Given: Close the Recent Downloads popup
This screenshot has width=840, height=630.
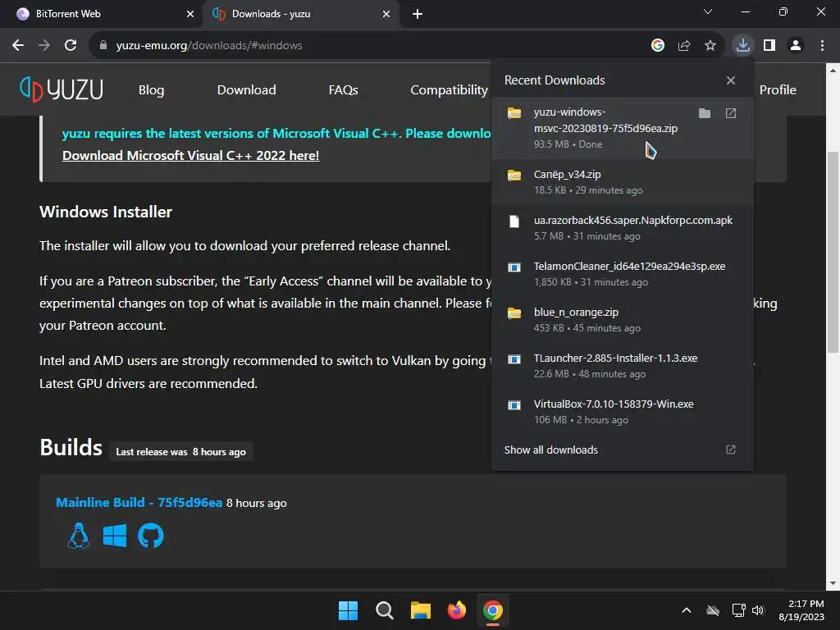Looking at the screenshot, I should point(731,80).
